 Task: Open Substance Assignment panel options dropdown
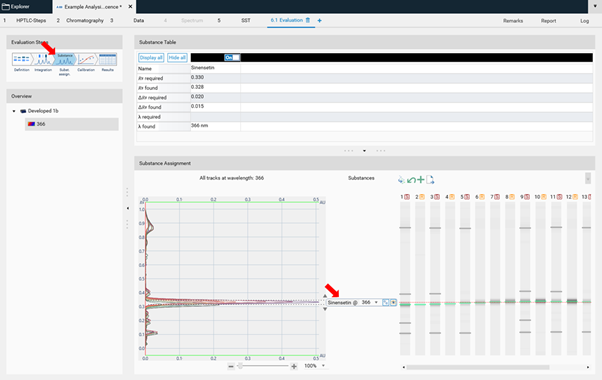(x=588, y=178)
